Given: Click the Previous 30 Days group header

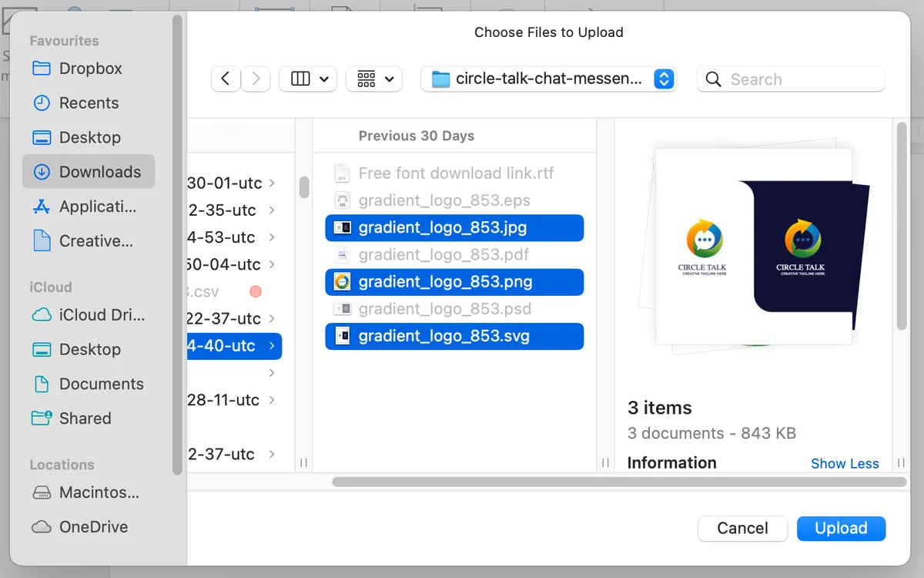Looking at the screenshot, I should click(x=417, y=136).
